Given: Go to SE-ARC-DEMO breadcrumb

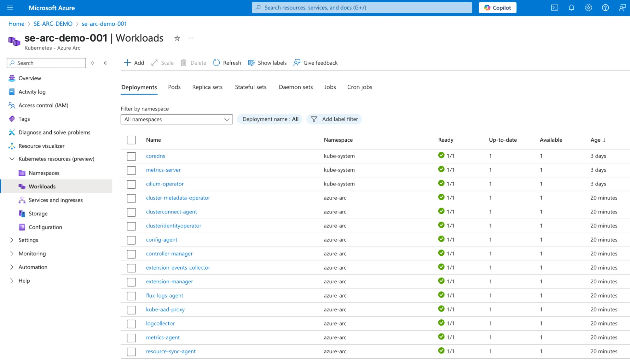Looking at the screenshot, I should pyautogui.click(x=53, y=24).
